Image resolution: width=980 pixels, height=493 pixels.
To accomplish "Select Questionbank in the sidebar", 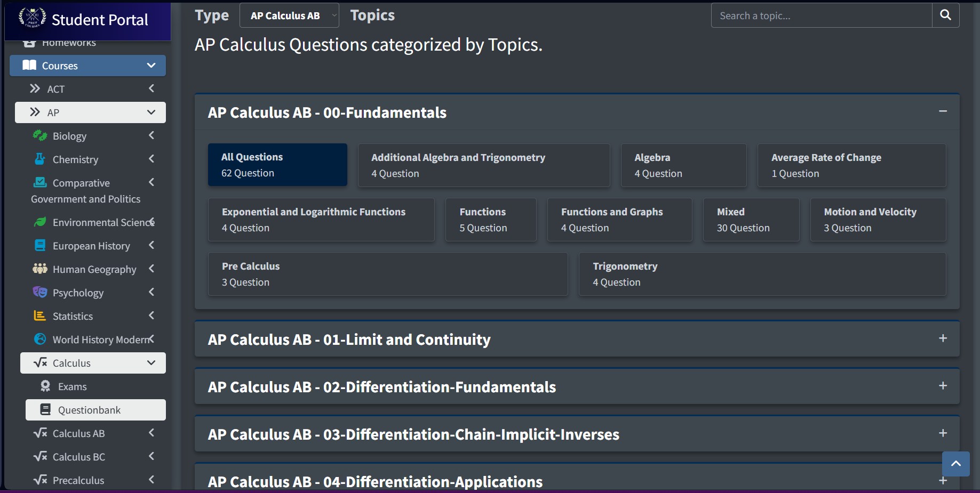I will (89, 410).
